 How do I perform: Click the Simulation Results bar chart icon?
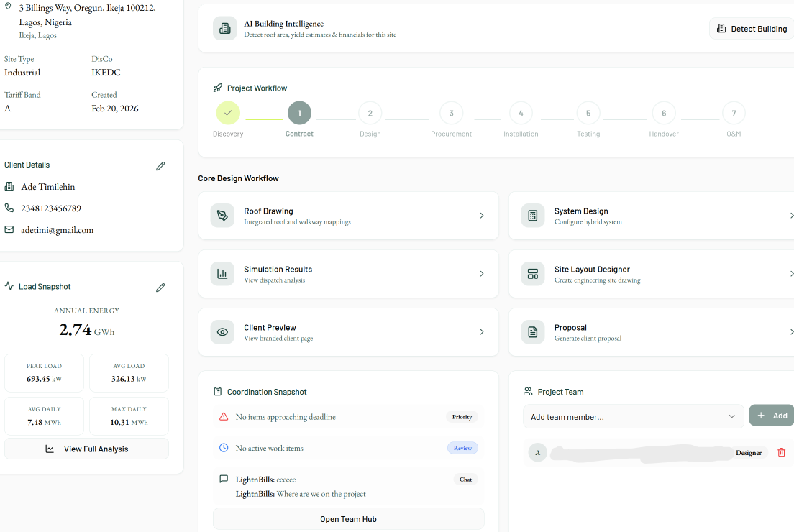click(222, 274)
